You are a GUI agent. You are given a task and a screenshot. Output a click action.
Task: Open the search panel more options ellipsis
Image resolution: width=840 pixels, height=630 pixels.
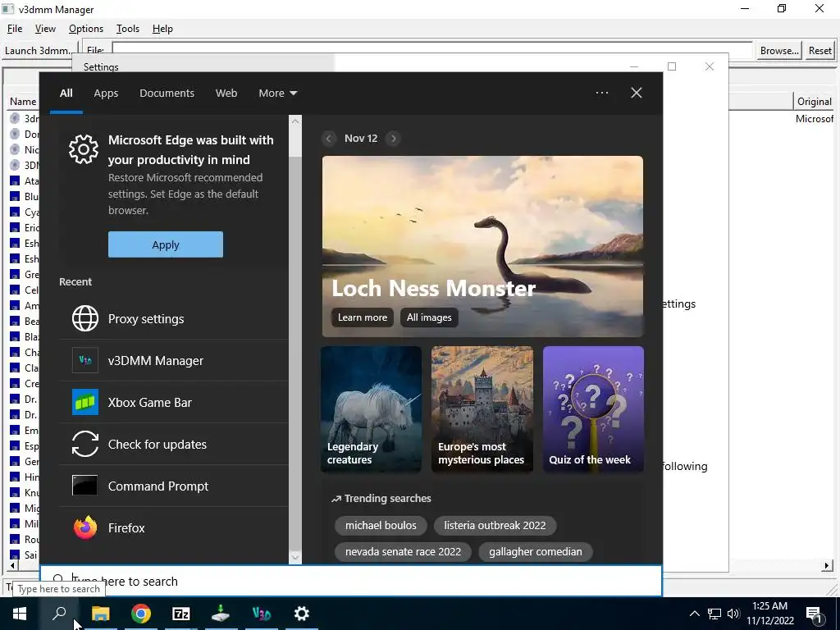click(602, 93)
